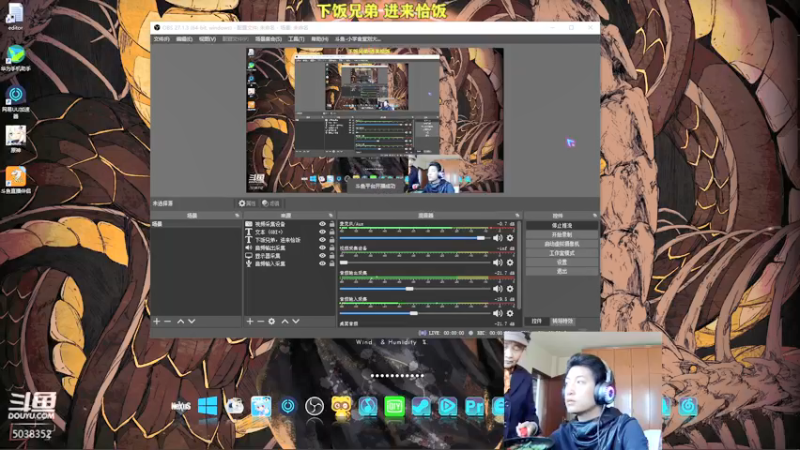Image resolution: width=800 pixels, height=450 pixels.
Task: Lock the 文本 (GDI+) source
Action: [332, 232]
